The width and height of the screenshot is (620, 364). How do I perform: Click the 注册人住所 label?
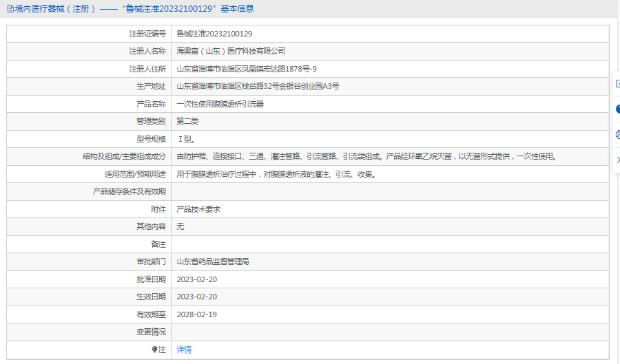coord(147,69)
